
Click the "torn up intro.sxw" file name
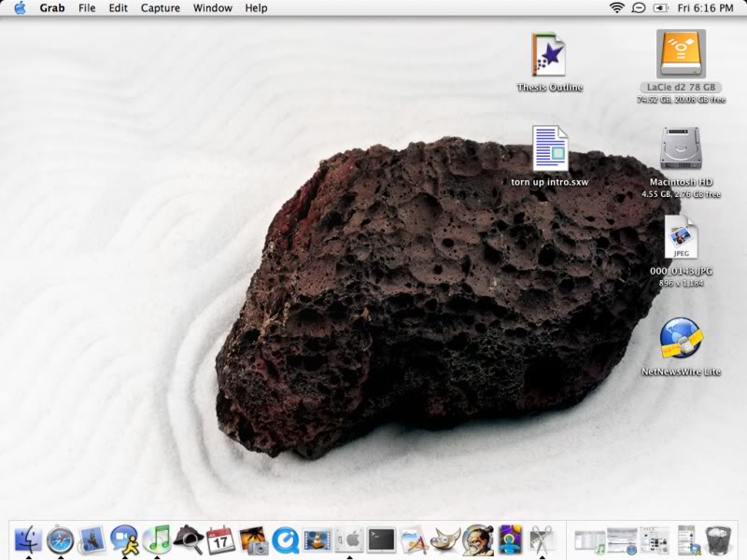550,182
